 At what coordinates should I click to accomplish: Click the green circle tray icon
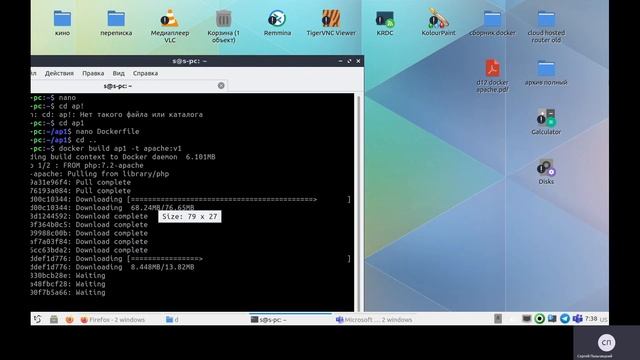pos(540,319)
